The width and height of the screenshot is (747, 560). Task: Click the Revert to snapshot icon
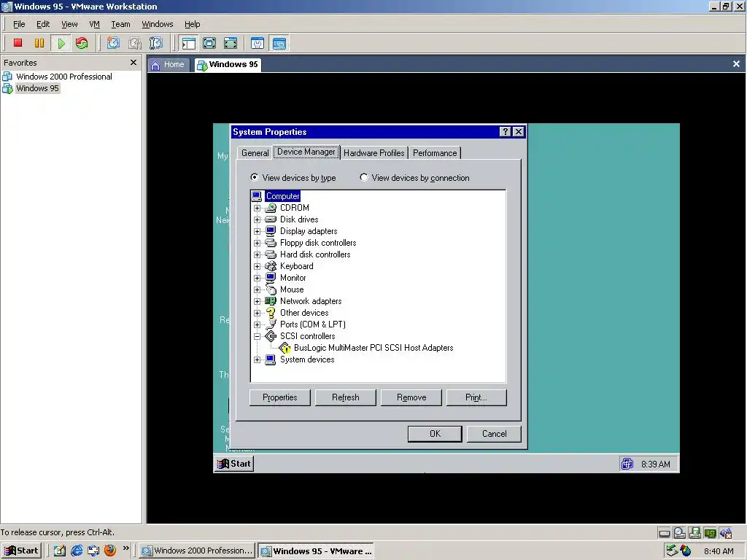135,43
